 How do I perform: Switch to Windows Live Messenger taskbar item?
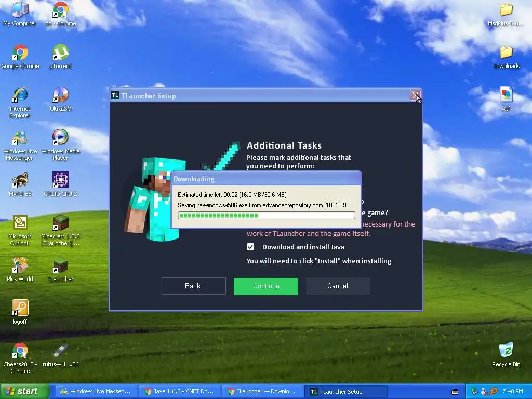tap(96, 392)
